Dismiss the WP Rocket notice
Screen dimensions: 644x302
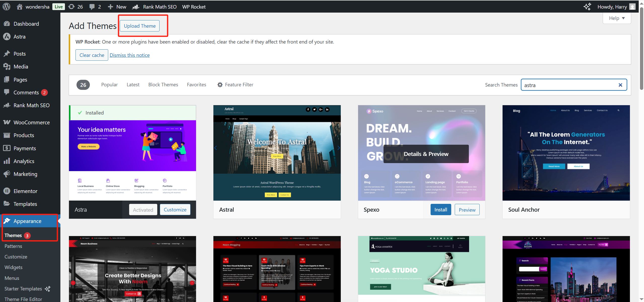click(x=129, y=55)
